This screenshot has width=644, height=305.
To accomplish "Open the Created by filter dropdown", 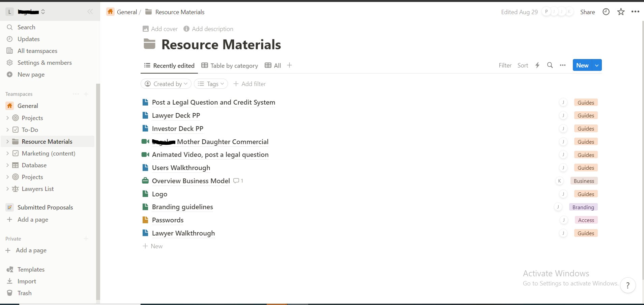I will pyautogui.click(x=166, y=84).
